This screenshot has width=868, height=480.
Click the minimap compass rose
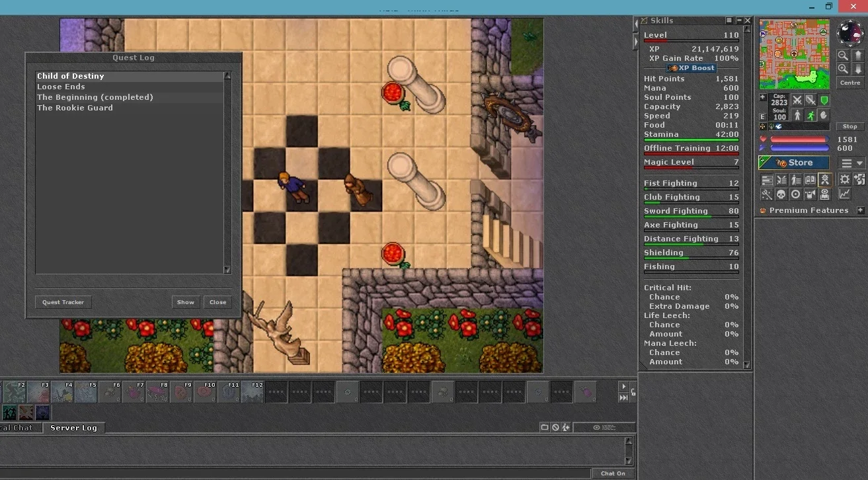click(x=849, y=32)
